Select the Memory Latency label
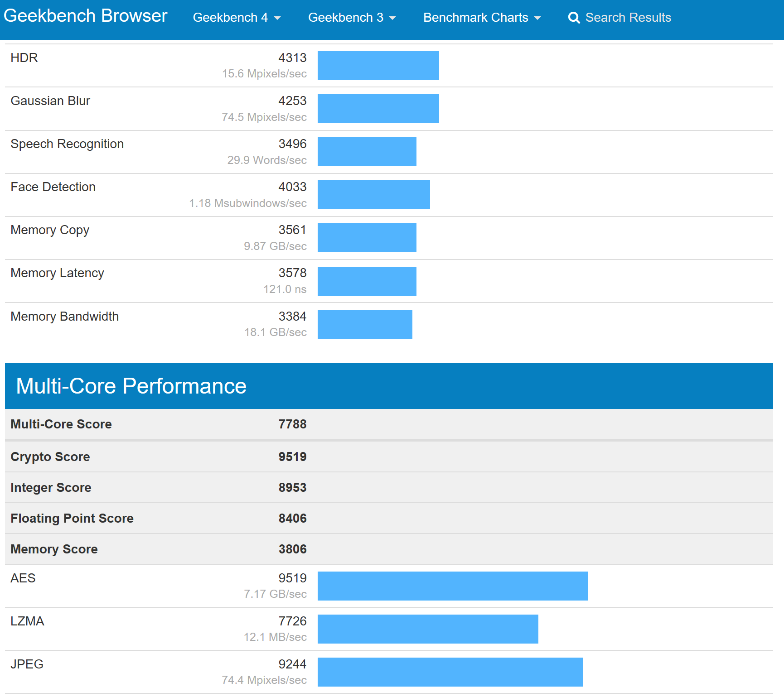This screenshot has height=697, width=784. (57, 273)
